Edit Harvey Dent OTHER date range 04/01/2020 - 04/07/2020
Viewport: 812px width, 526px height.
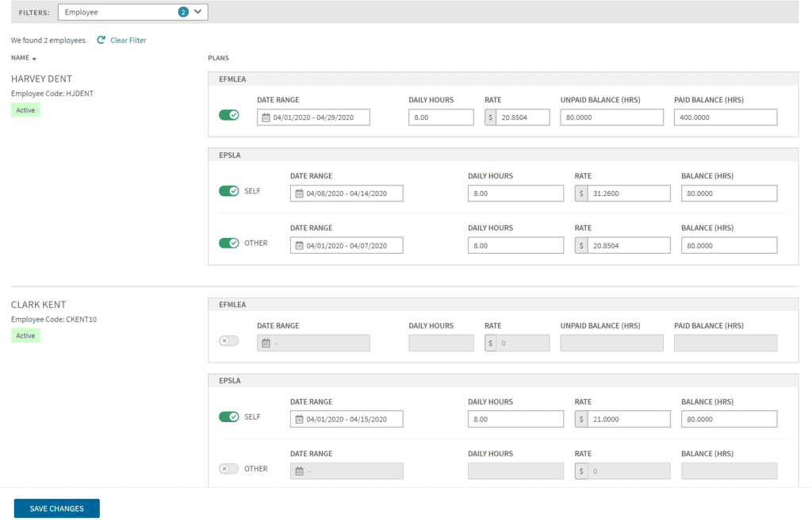click(347, 246)
